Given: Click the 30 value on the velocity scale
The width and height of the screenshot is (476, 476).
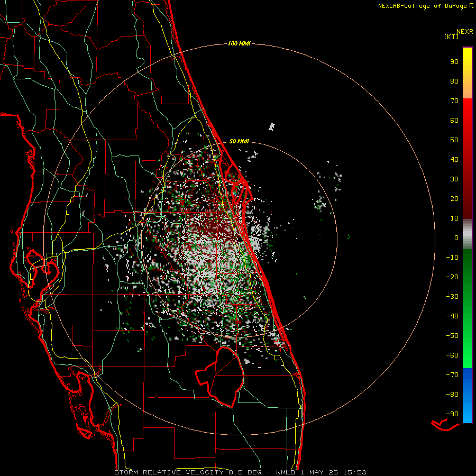Looking at the screenshot, I should point(454,179).
